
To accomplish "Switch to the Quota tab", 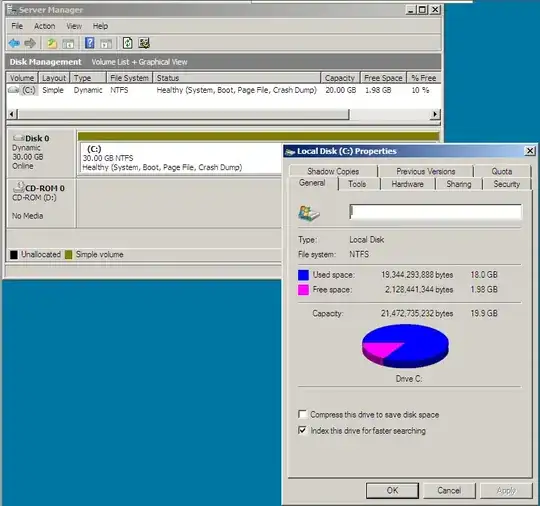I will pyautogui.click(x=501, y=171).
